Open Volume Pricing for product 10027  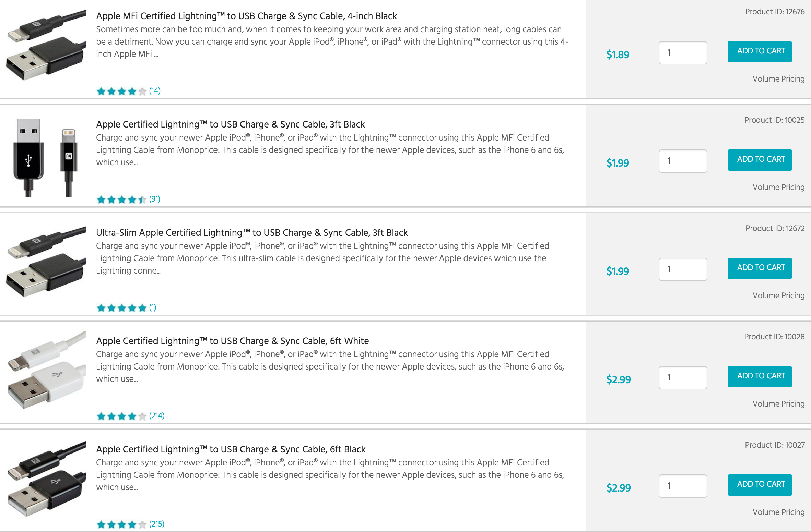(x=778, y=512)
